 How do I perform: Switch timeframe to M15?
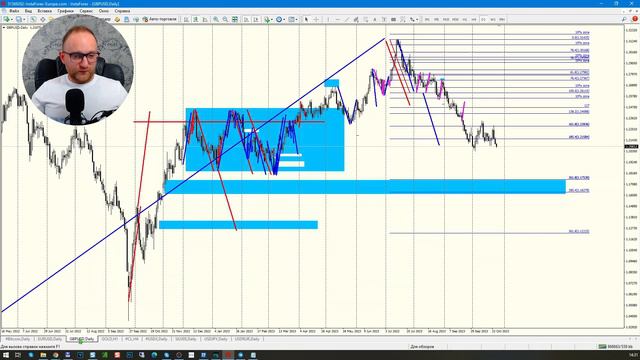click(446, 19)
